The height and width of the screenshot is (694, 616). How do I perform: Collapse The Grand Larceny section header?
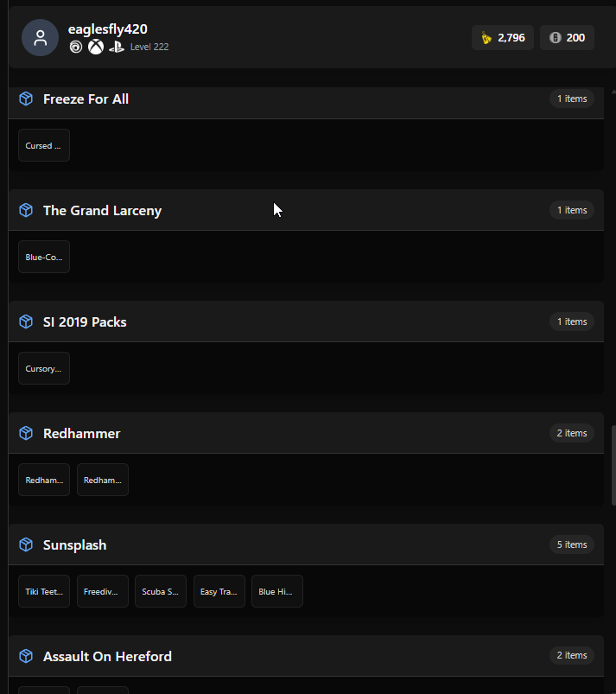tap(306, 210)
